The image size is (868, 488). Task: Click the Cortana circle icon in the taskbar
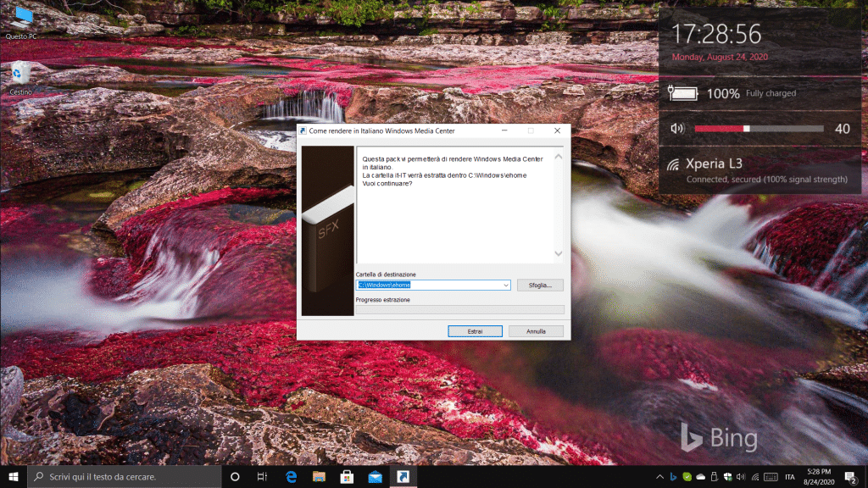236,477
